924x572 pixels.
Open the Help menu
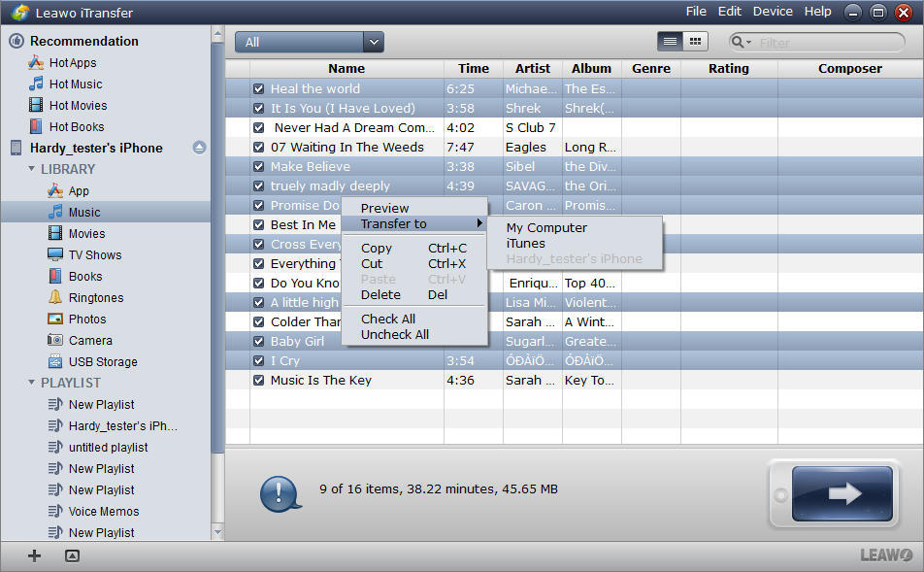pos(818,12)
